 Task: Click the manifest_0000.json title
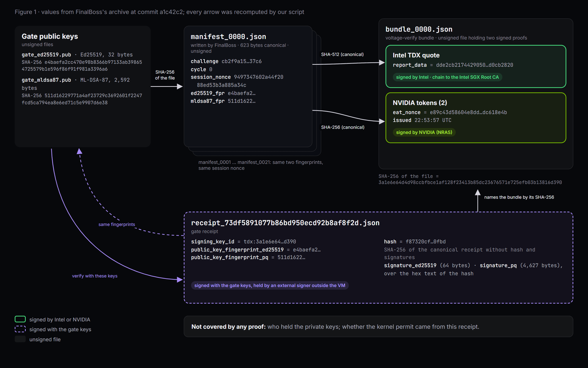point(228,37)
